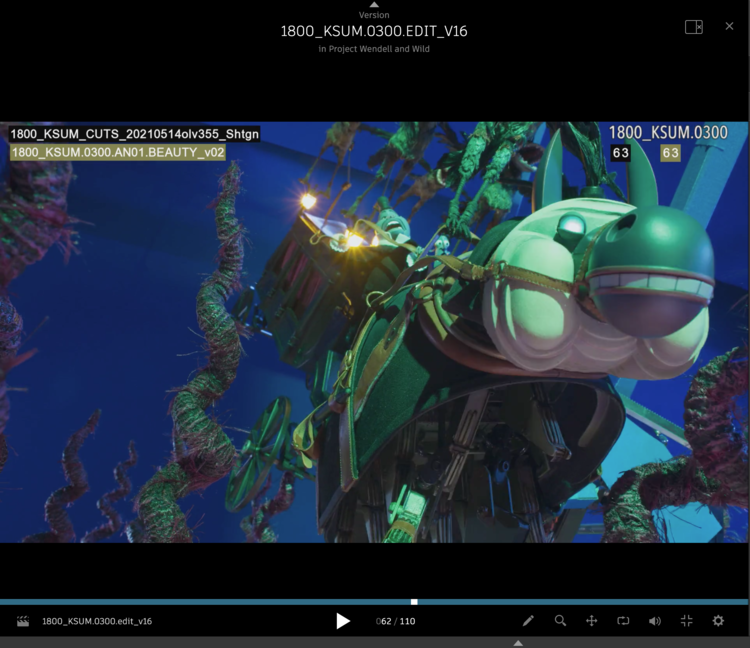
Task: Open player settings gear
Action: 718,621
